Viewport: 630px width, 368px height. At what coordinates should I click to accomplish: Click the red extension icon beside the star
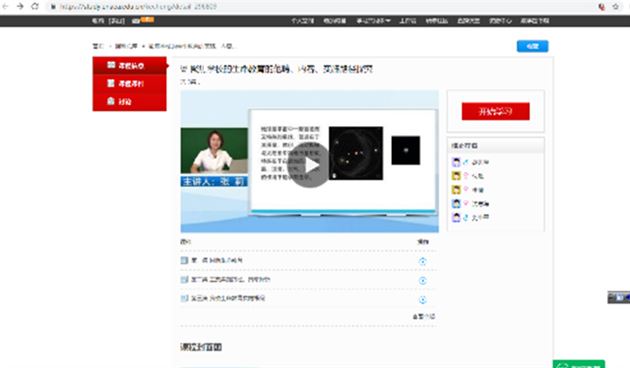(601, 7)
